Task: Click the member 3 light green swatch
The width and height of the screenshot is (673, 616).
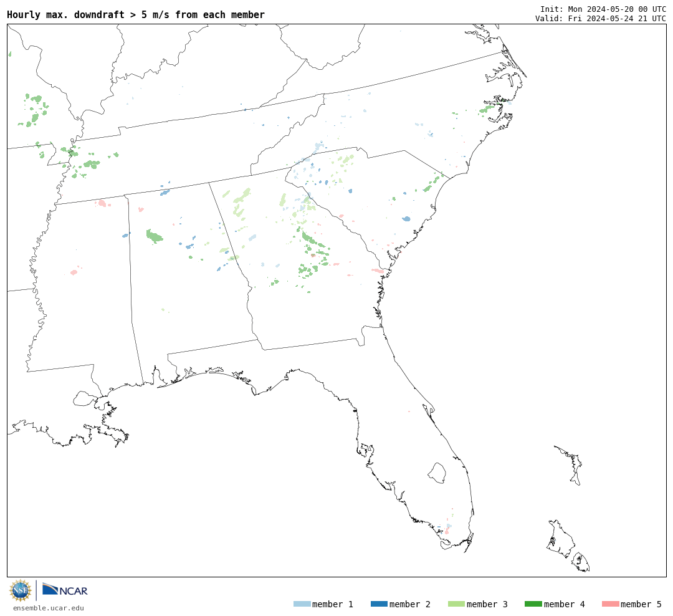Action: coord(456,604)
